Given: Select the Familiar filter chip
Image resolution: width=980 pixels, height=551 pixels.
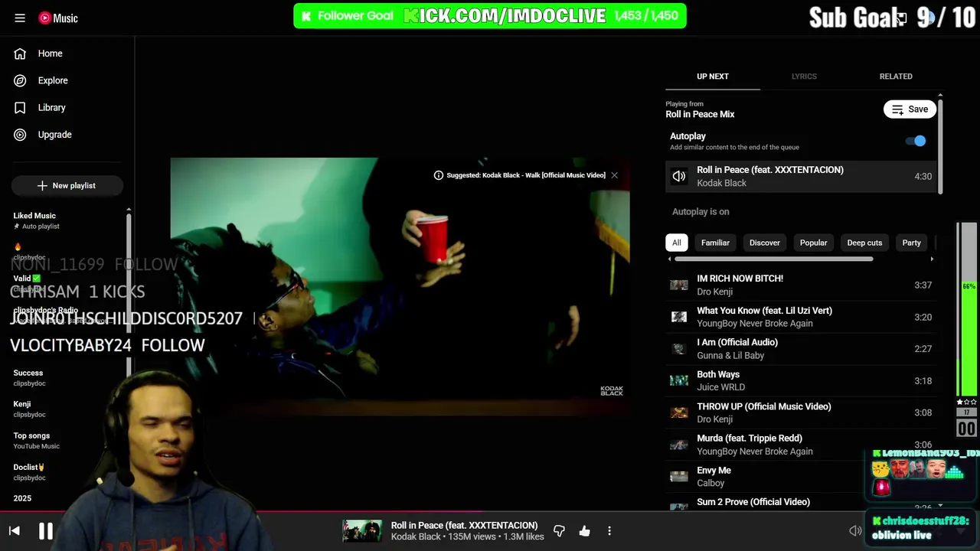Looking at the screenshot, I should (715, 243).
